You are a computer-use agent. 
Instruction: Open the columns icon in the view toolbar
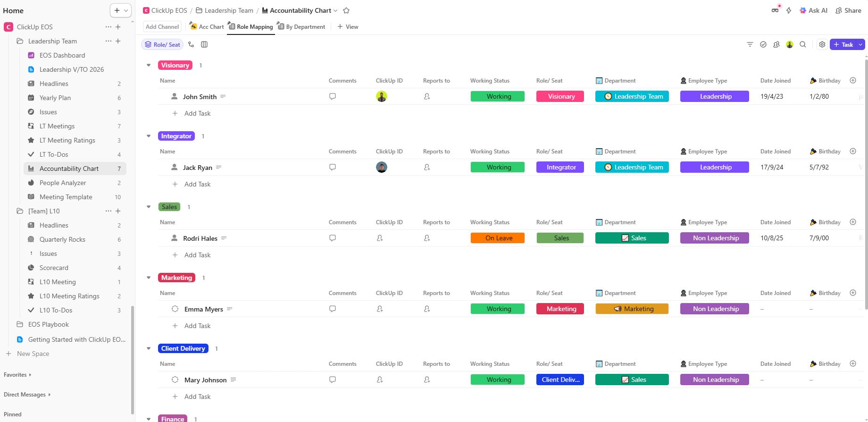[204, 44]
